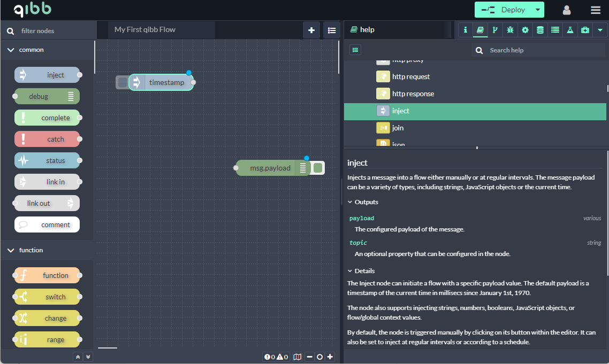Image resolution: width=609 pixels, height=364 pixels.
Task: Open the join help topic
Action: (475, 128)
